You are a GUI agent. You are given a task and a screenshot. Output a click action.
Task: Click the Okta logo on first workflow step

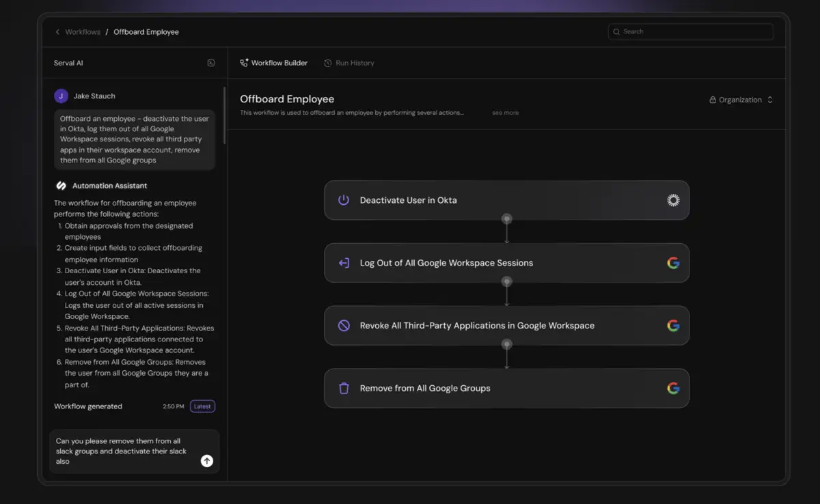pos(673,200)
